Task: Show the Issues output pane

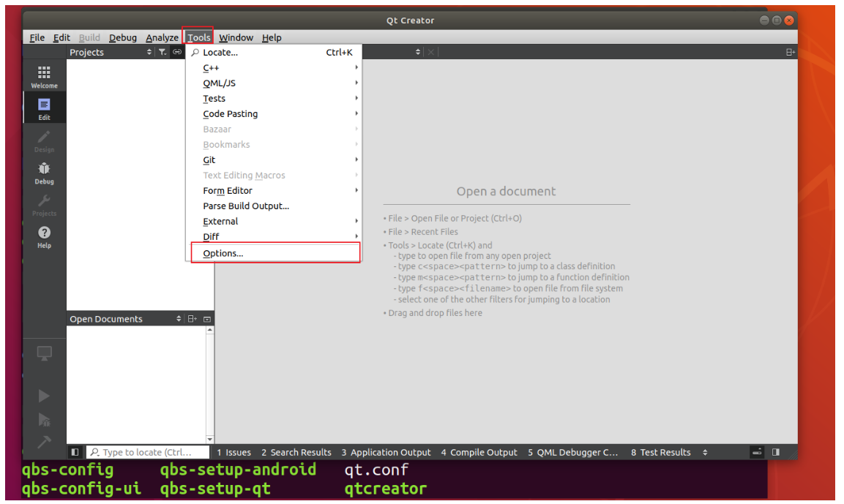Action: click(234, 452)
